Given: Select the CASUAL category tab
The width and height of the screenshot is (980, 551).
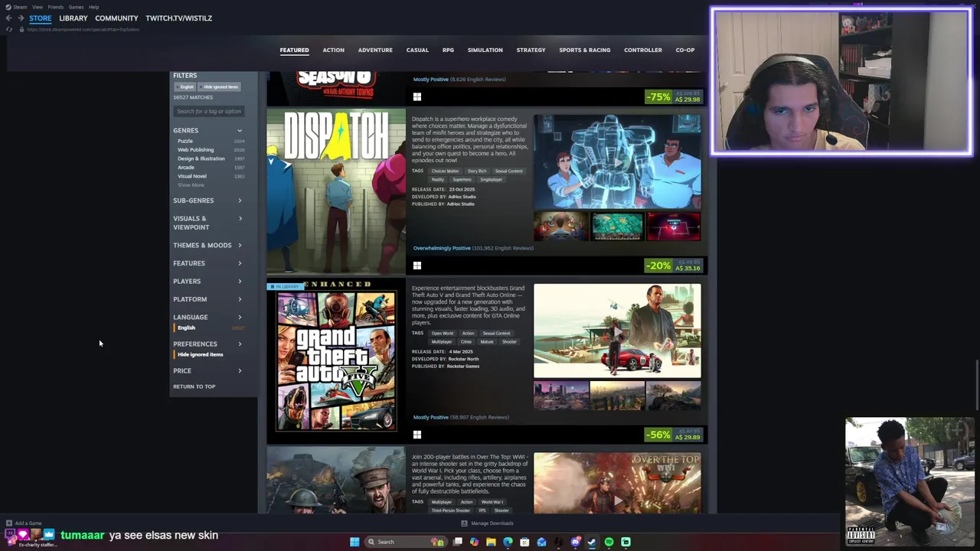Looking at the screenshot, I should [417, 51].
